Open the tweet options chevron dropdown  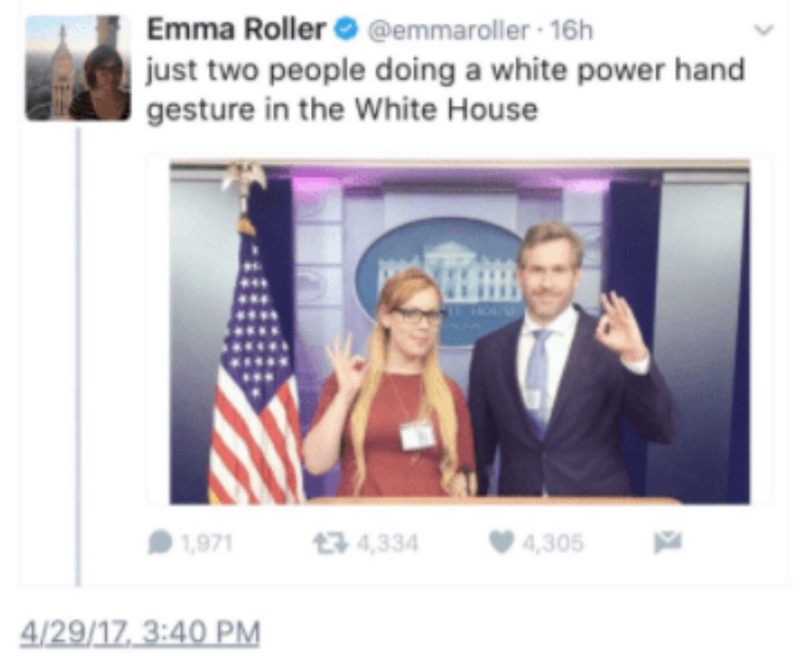click(x=763, y=30)
